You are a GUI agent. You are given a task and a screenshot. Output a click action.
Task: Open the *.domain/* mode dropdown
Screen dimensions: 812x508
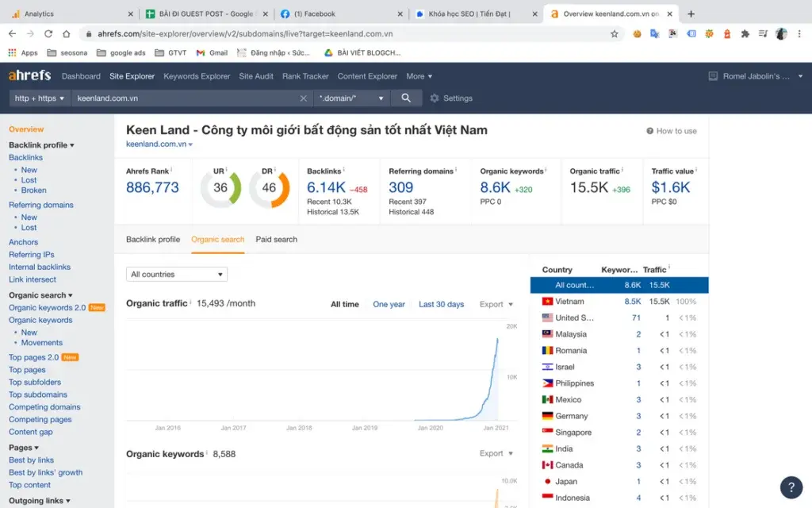351,98
